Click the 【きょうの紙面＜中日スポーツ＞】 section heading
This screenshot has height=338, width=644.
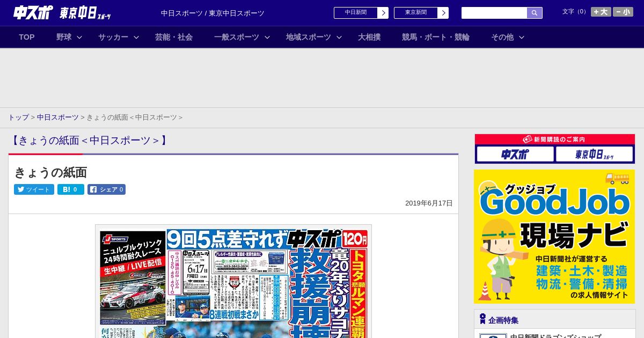[x=90, y=141]
